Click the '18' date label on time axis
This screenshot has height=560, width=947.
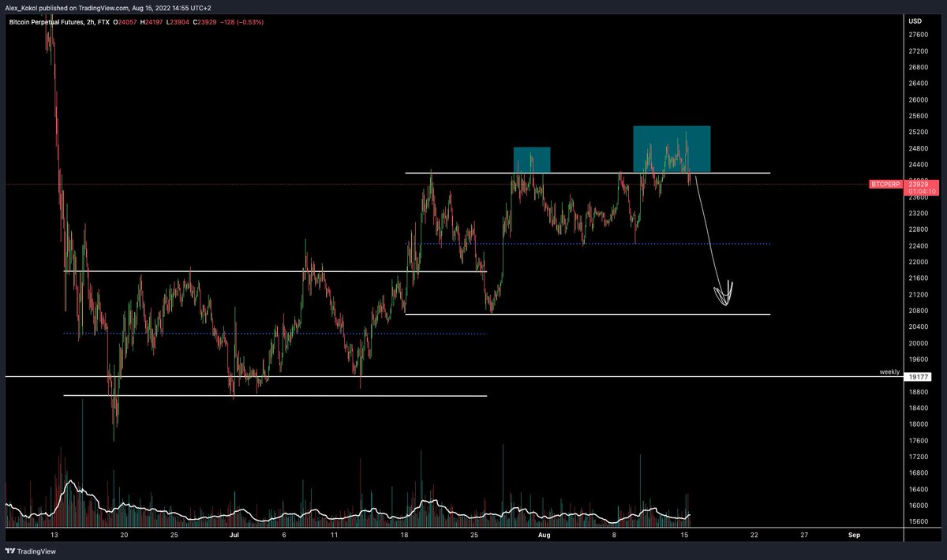pos(404,535)
